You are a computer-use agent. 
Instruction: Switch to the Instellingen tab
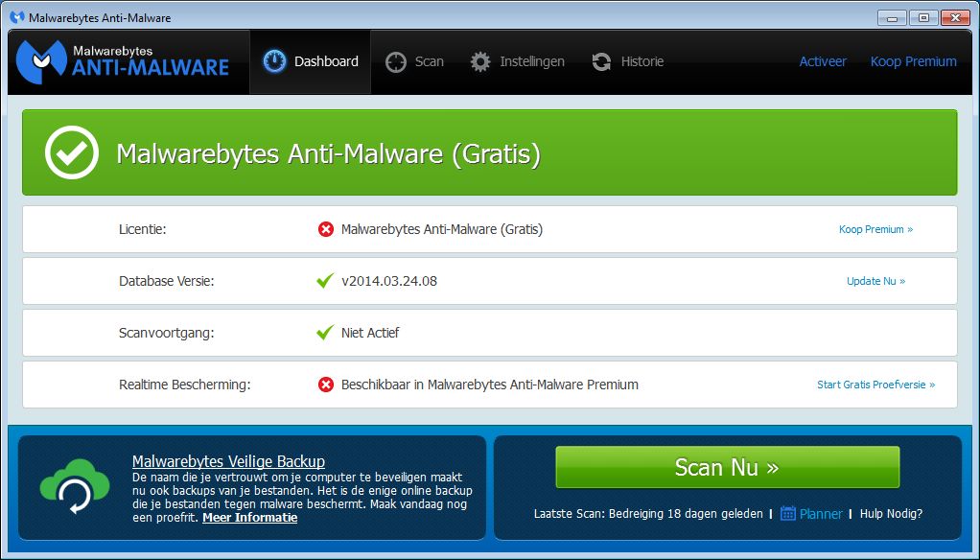coord(518,61)
